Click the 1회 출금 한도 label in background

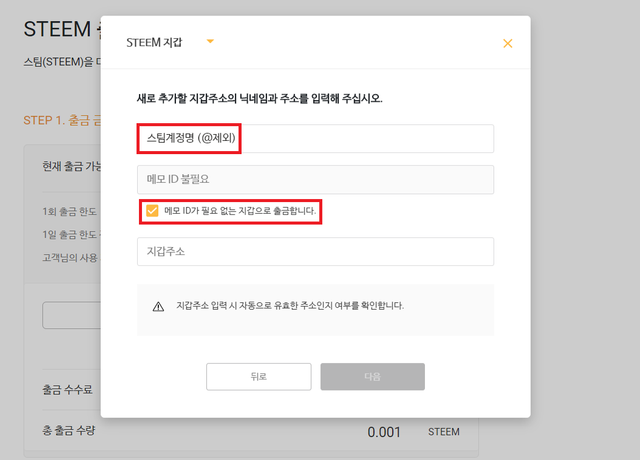(x=69, y=211)
